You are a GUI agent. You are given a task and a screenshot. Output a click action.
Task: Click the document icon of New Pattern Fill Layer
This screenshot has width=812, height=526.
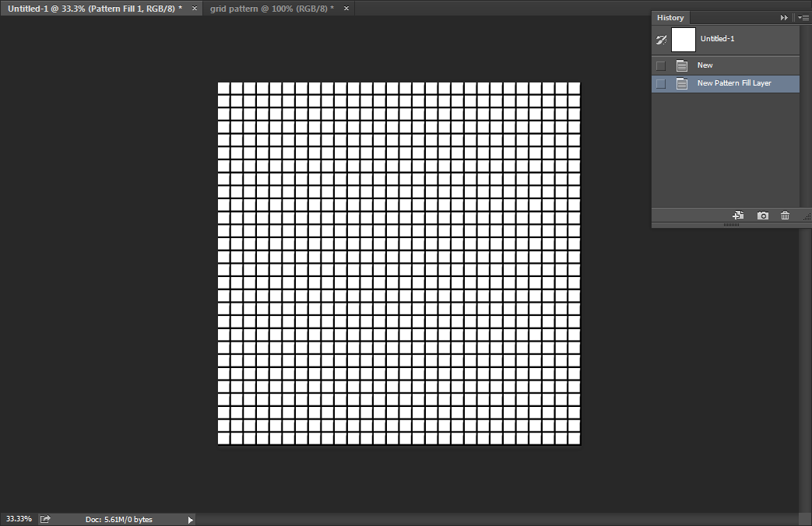tap(682, 83)
